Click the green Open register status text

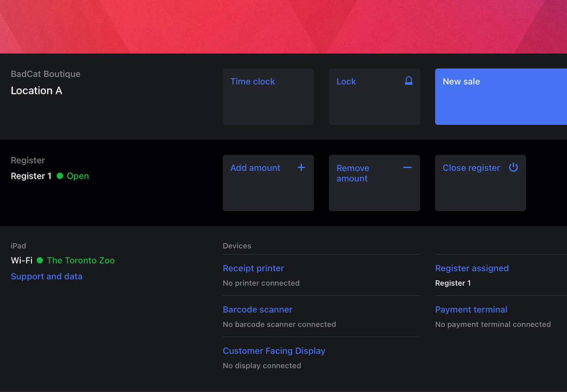[x=78, y=176]
